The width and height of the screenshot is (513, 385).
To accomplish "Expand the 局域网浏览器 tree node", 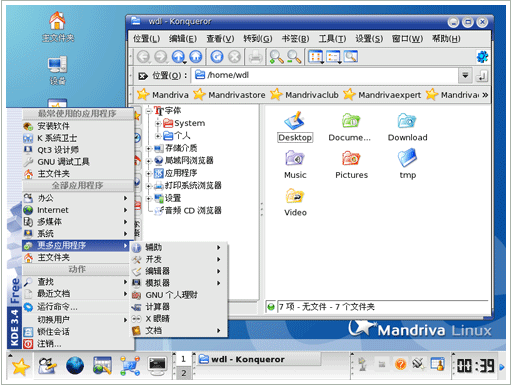I will pos(149,161).
